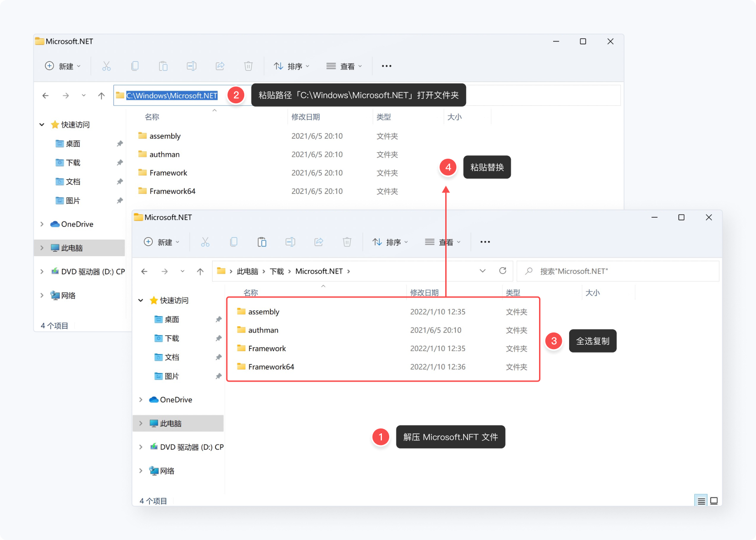Select the Framework64 folder in the front window
Screen dimensions: 756x540
[x=271, y=367]
